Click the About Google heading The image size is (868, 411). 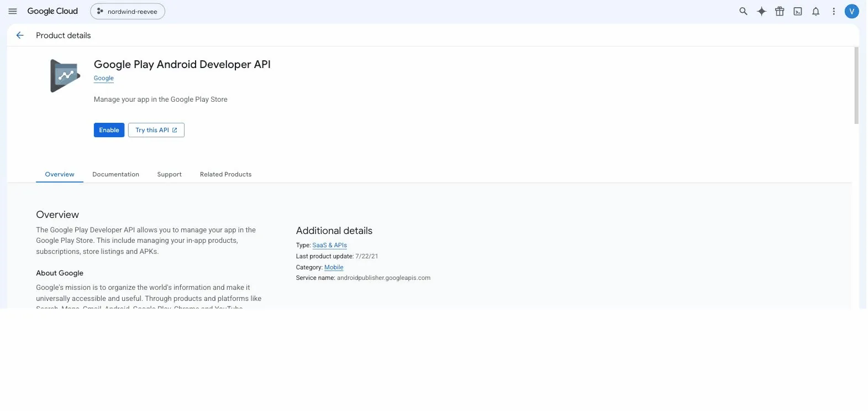tap(60, 273)
